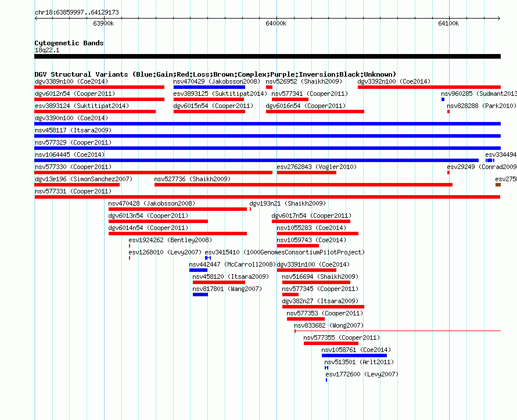Click the black 18q22.1 cytogenetic band bar
Screen dimensions: 517x420
267,57
